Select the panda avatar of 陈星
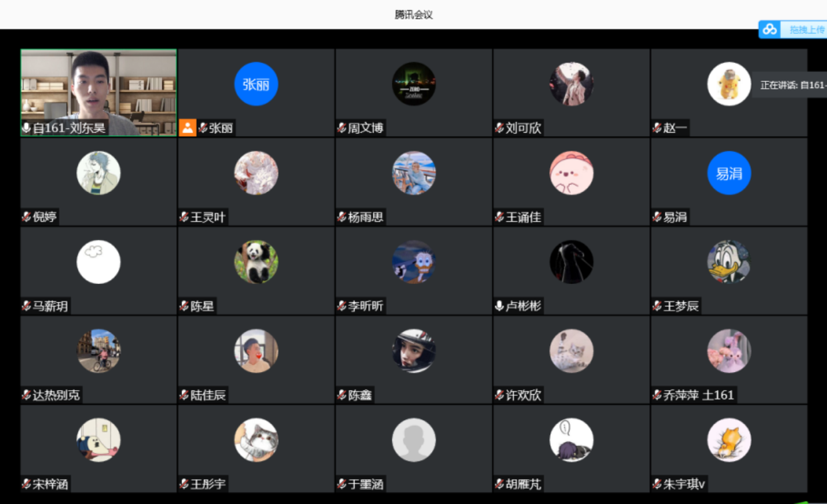 coord(256,262)
